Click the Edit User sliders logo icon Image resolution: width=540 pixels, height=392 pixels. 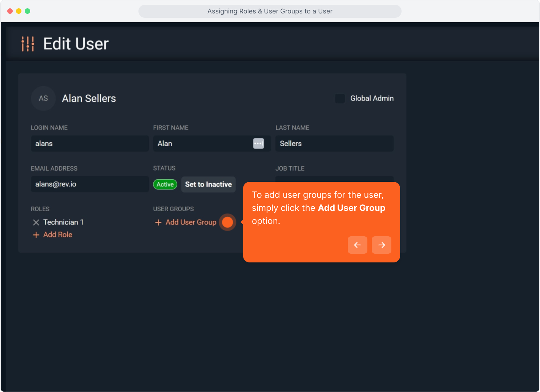click(28, 44)
